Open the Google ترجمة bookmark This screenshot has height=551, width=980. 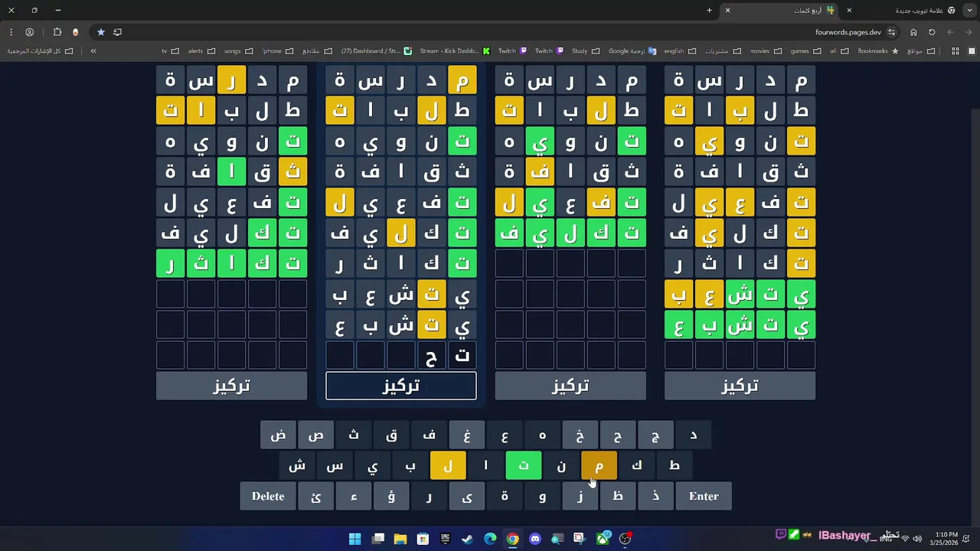[632, 51]
